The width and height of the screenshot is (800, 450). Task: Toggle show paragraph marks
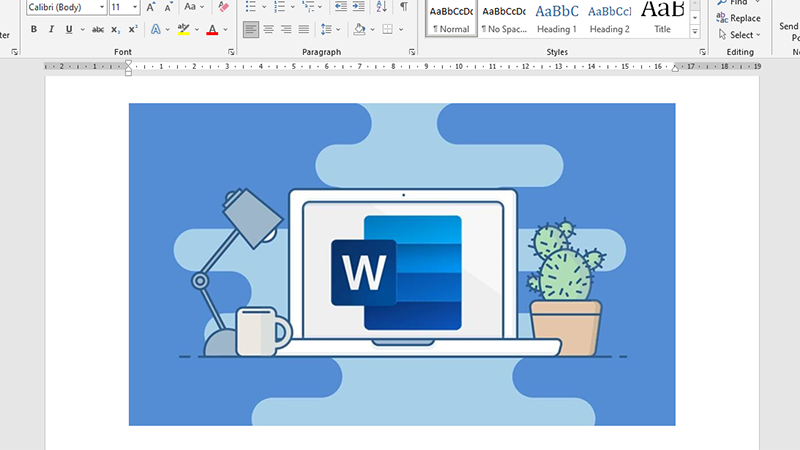404,7
